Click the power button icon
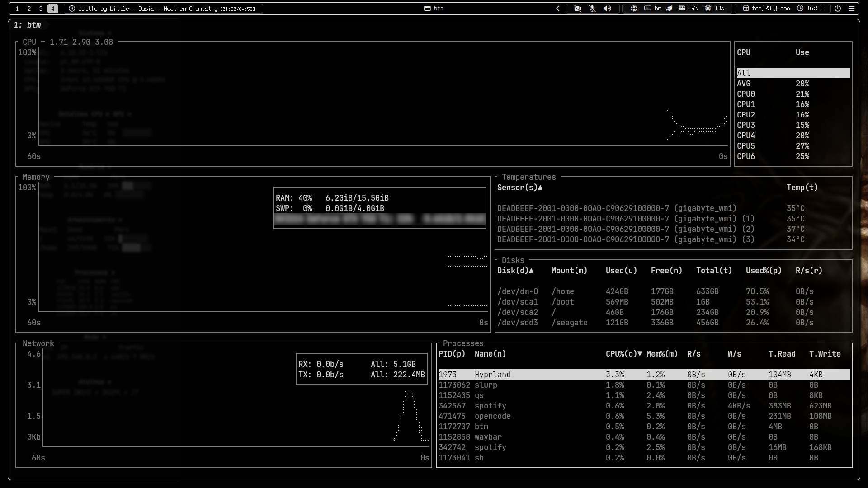The height and width of the screenshot is (488, 868). tap(838, 9)
